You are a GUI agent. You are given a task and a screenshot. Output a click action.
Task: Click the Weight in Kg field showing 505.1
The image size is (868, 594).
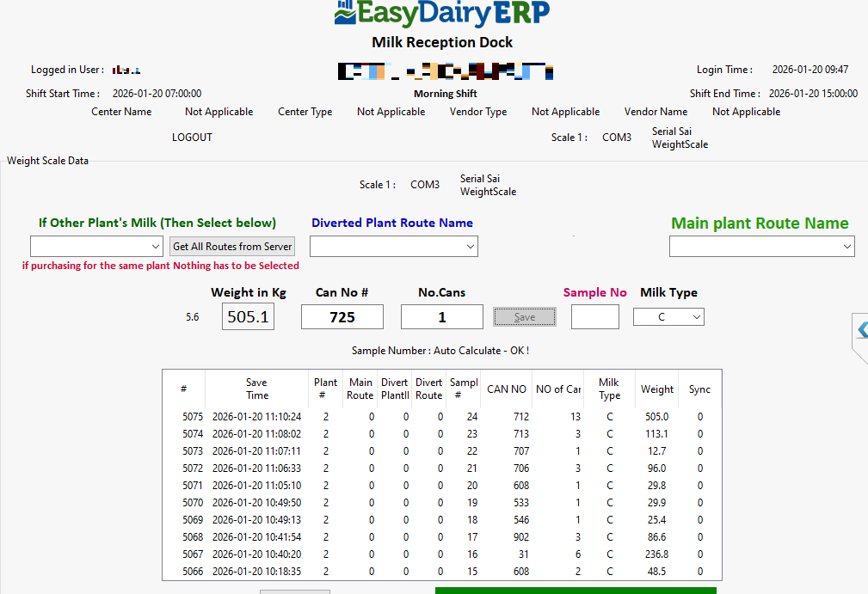248,316
